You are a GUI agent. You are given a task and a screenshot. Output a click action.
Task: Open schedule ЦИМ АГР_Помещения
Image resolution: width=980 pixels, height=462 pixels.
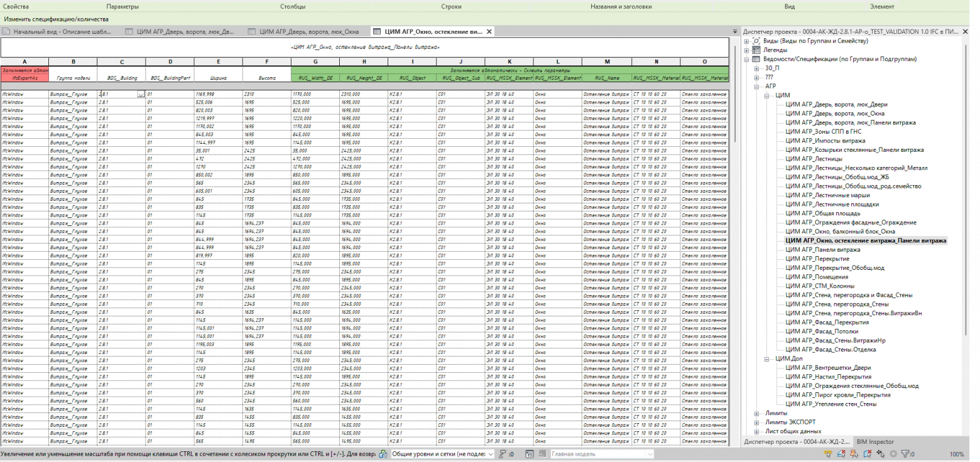(x=816, y=277)
